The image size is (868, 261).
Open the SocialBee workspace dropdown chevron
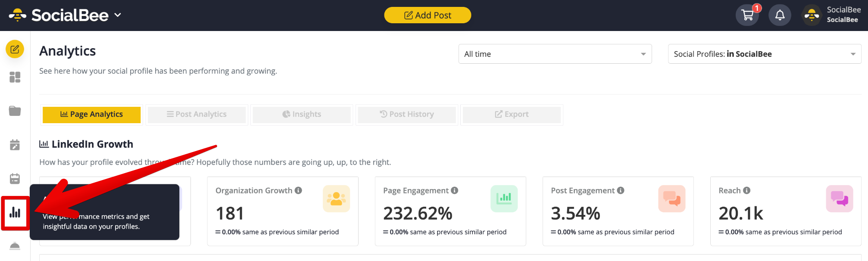pyautogui.click(x=118, y=15)
